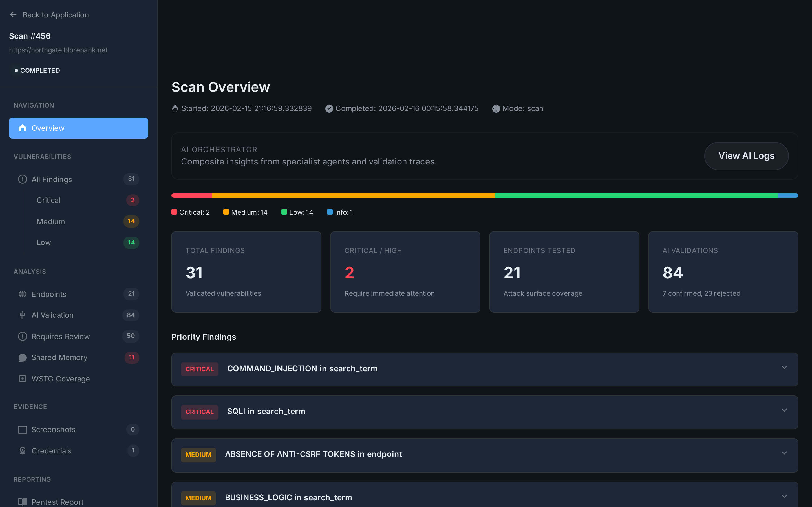Filter findings by Medium severity
812x507 pixels.
click(51, 221)
